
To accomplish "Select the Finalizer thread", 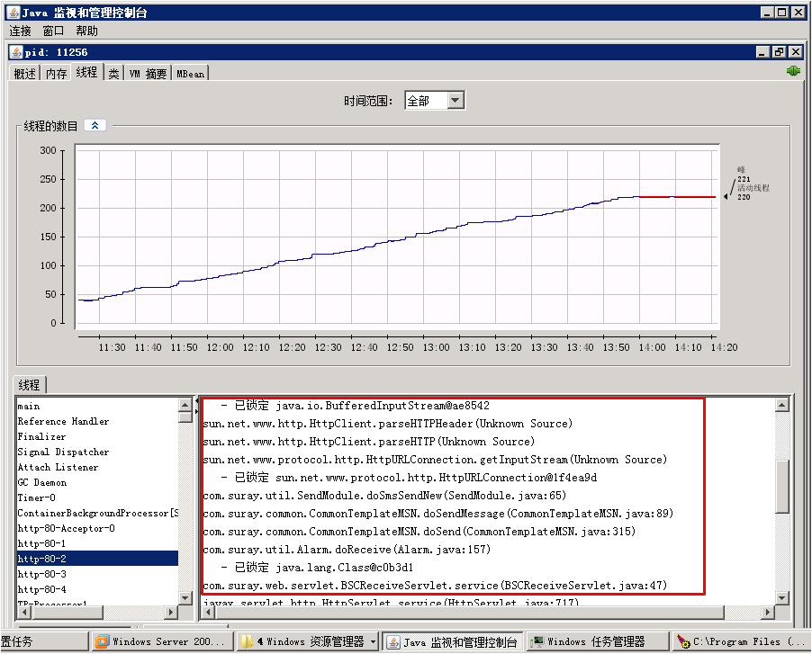I will pyautogui.click(x=97, y=436).
